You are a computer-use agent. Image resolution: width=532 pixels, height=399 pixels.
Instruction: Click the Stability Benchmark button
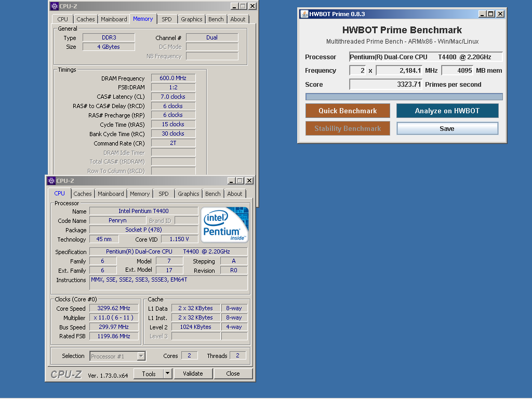click(x=348, y=129)
